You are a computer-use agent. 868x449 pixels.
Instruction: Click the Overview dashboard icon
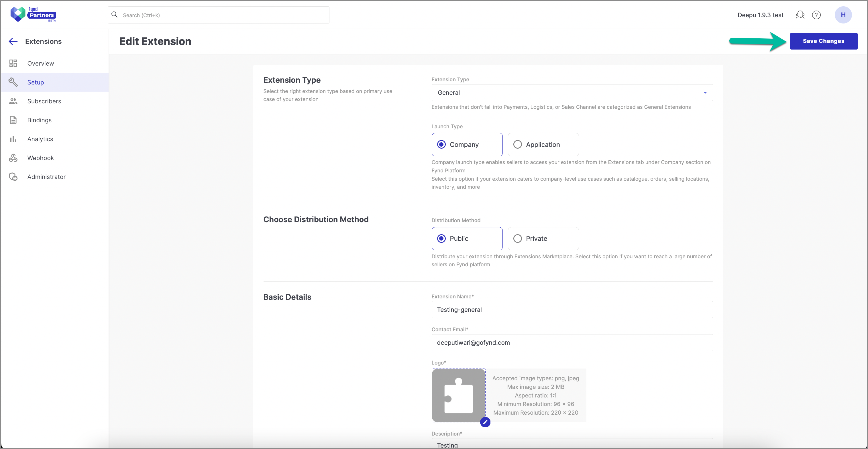point(13,63)
